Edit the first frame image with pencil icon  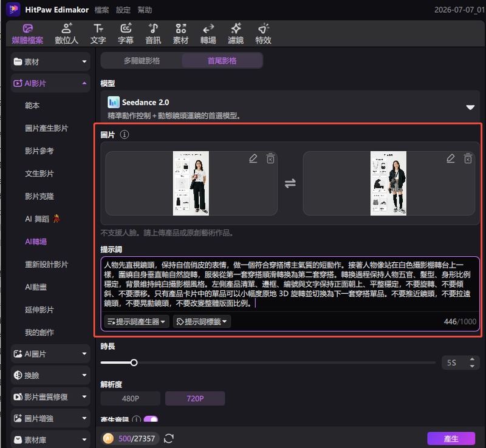click(x=253, y=158)
